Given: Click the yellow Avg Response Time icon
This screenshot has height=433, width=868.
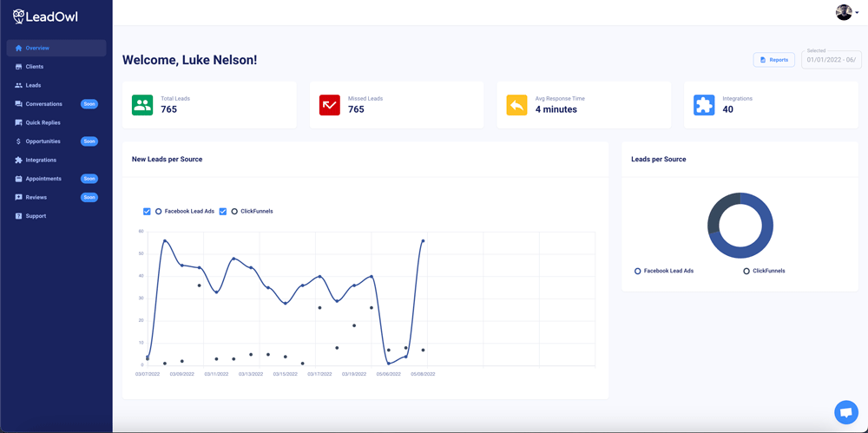Looking at the screenshot, I should (x=516, y=105).
